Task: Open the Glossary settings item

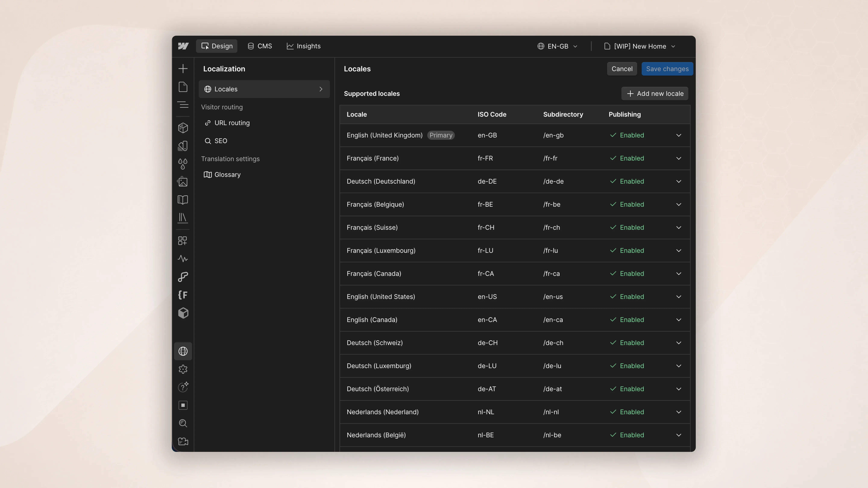Action: pyautogui.click(x=264, y=174)
